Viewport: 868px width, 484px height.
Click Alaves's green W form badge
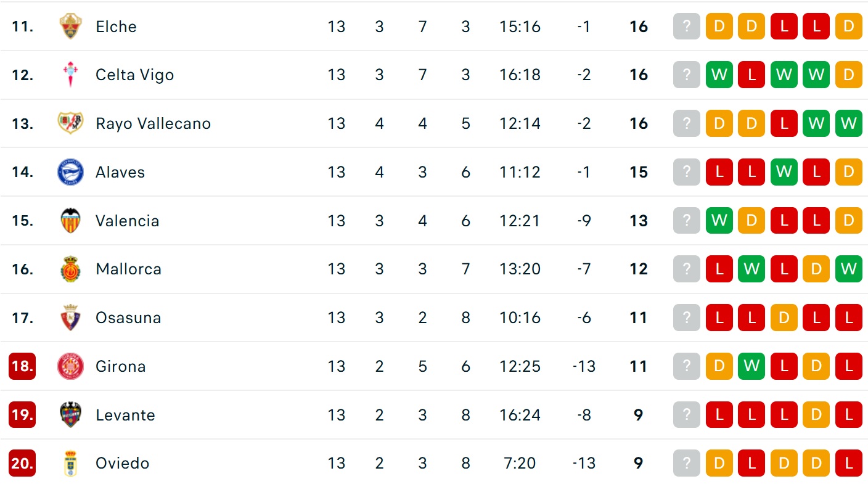[784, 172]
